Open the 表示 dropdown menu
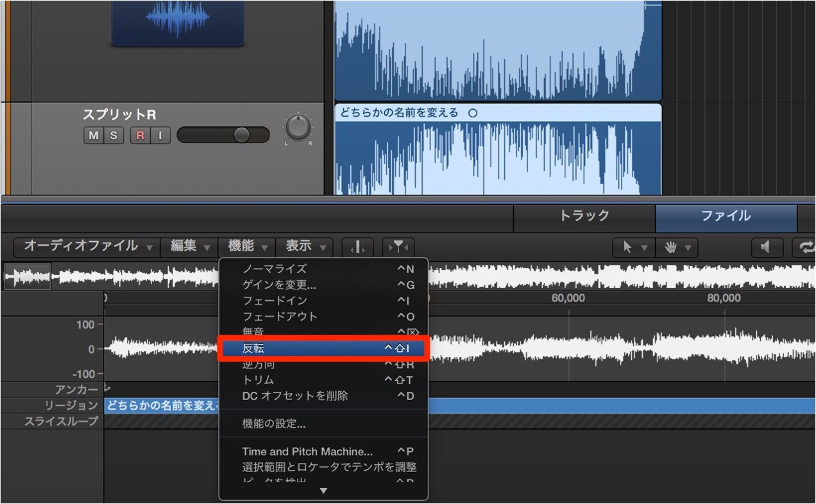This screenshot has height=504, width=816. [305, 246]
